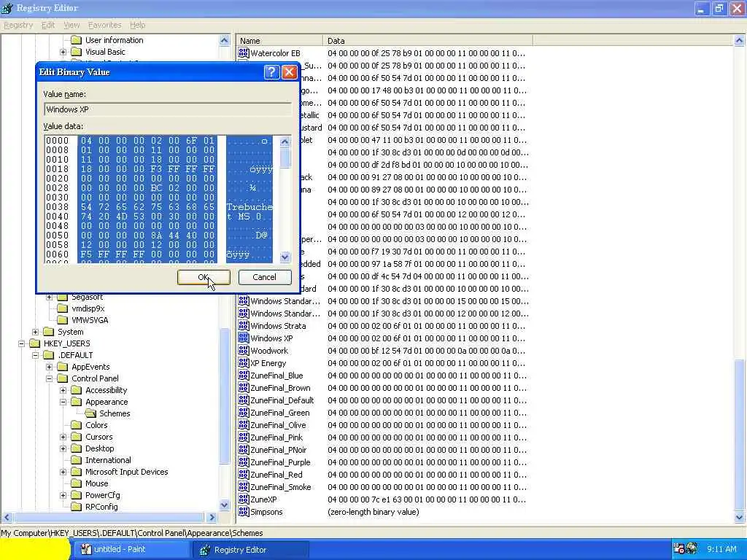Image resolution: width=747 pixels, height=560 pixels.
Task: Close the Edit Binary Value dialog
Action: (289, 72)
